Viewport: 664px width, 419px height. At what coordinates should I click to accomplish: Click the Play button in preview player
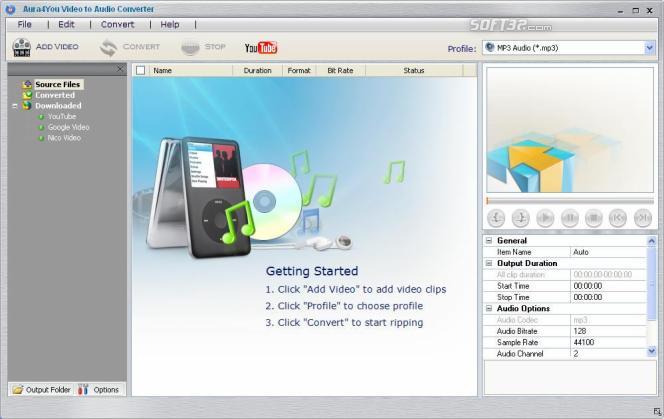click(545, 218)
